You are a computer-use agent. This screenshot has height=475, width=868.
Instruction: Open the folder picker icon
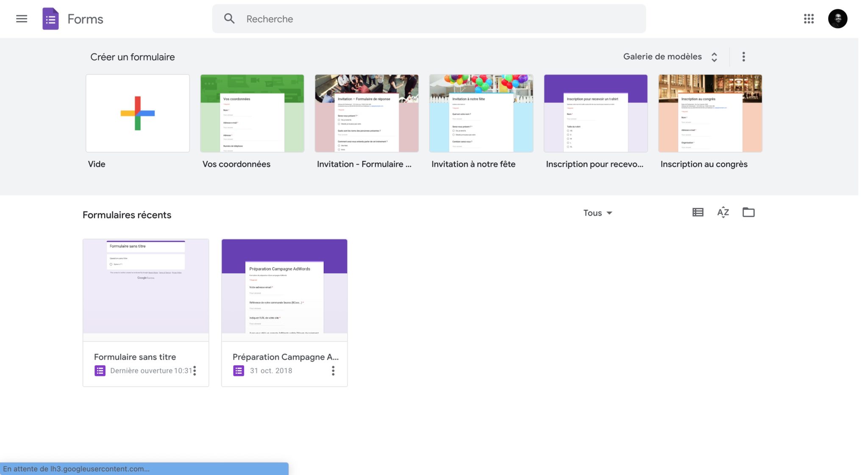748,212
